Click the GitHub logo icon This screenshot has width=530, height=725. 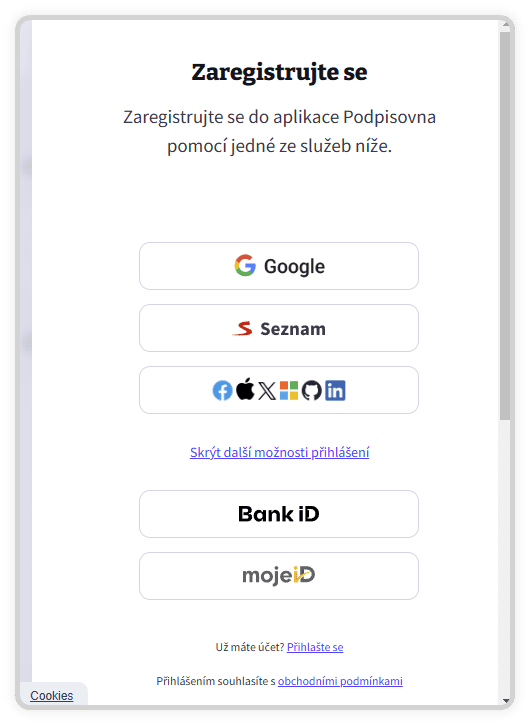[x=312, y=391]
